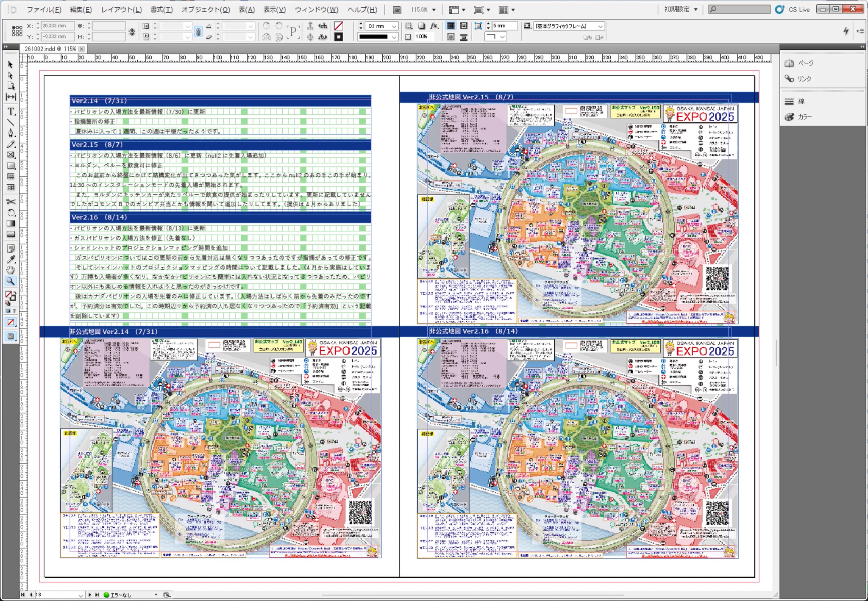
Task: Select the Rectangle Frame tool
Action: coord(11,155)
